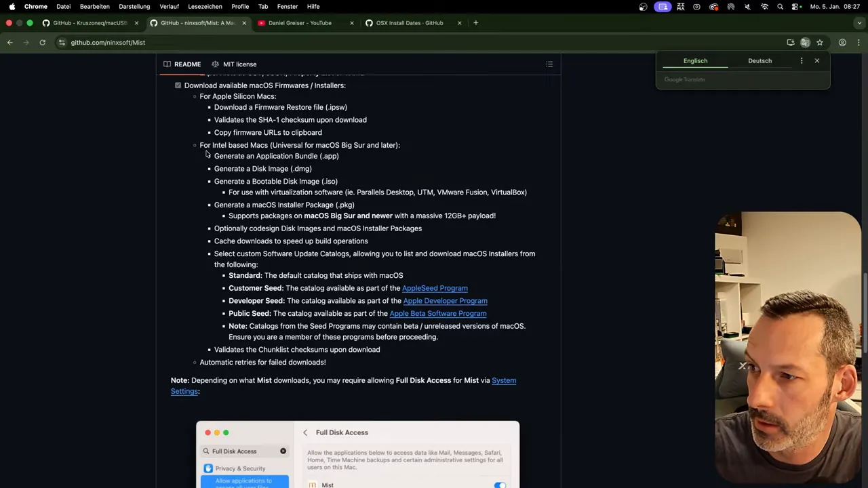Uncheck the macOS Firmwares / Installers checkbox
Screen dimensions: 868x488
[x=178, y=85]
